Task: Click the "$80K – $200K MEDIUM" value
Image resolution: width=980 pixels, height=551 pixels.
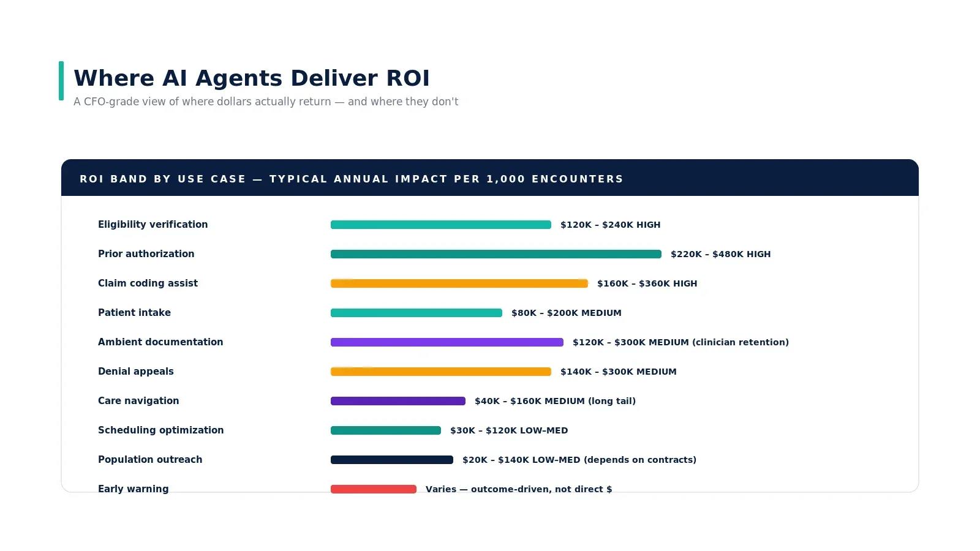Action: [x=567, y=313]
